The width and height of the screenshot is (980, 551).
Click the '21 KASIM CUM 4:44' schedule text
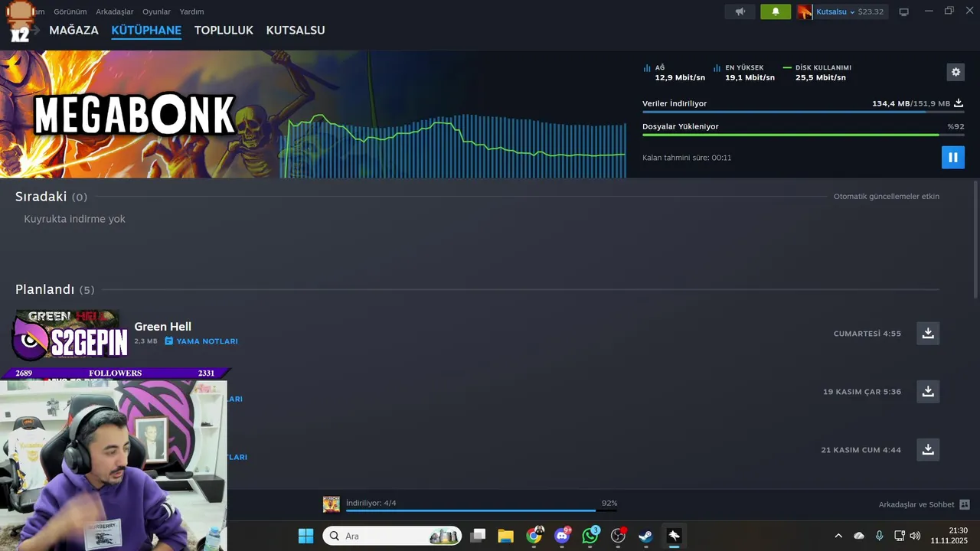861,450
